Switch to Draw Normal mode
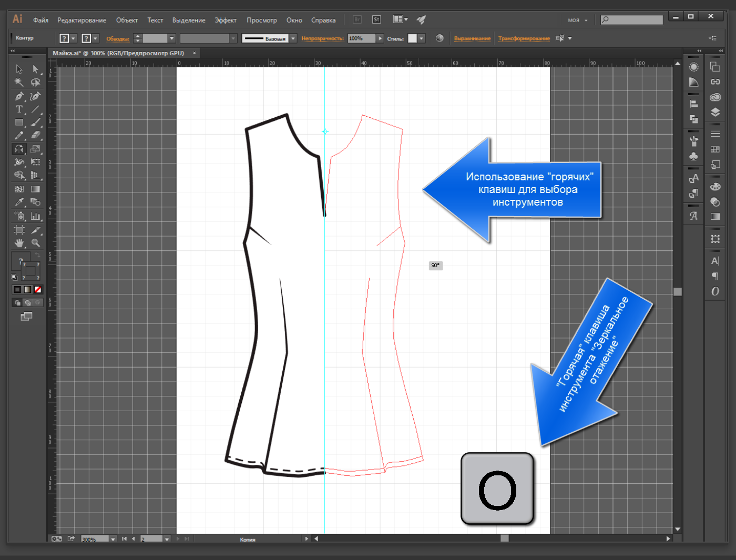The width and height of the screenshot is (736, 560). pyautogui.click(x=17, y=303)
